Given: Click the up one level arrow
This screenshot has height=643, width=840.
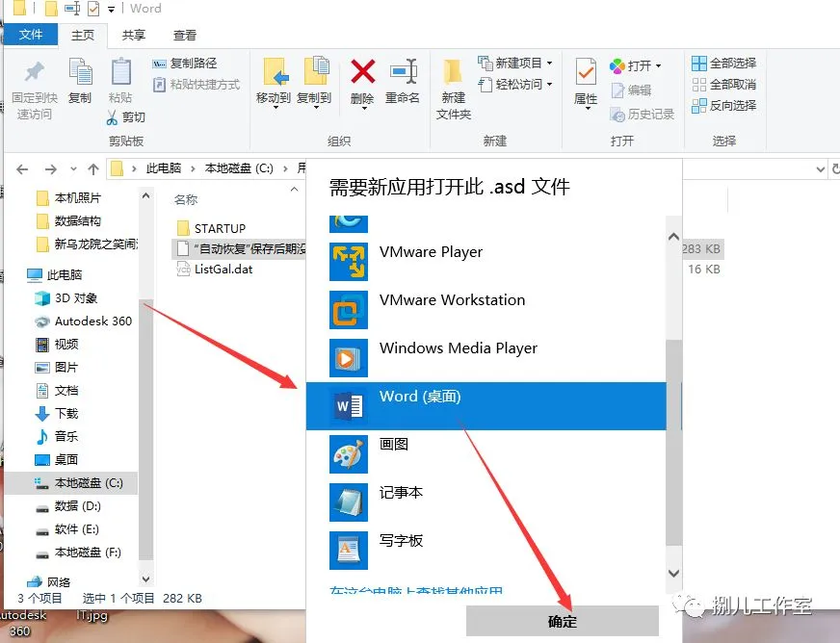Looking at the screenshot, I should 93,169.
